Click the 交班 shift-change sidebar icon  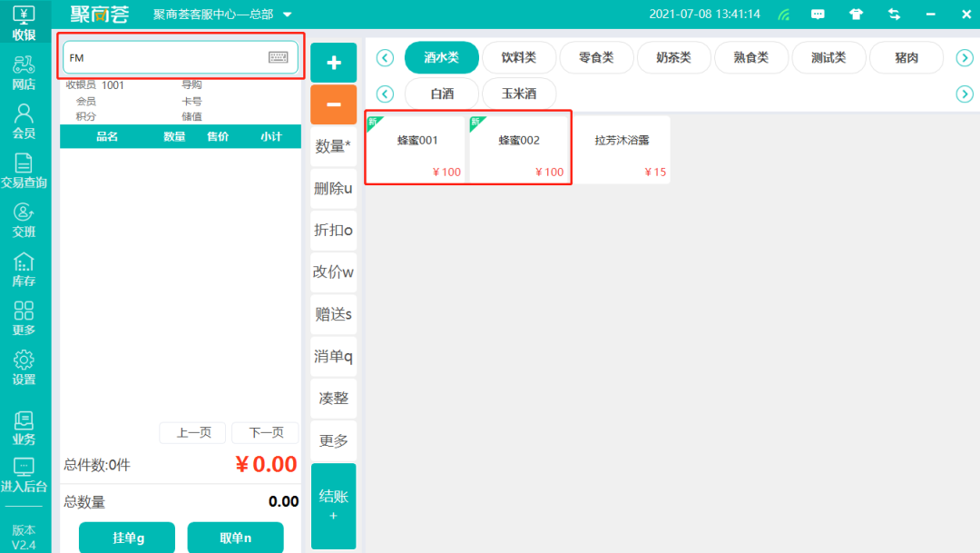24,221
